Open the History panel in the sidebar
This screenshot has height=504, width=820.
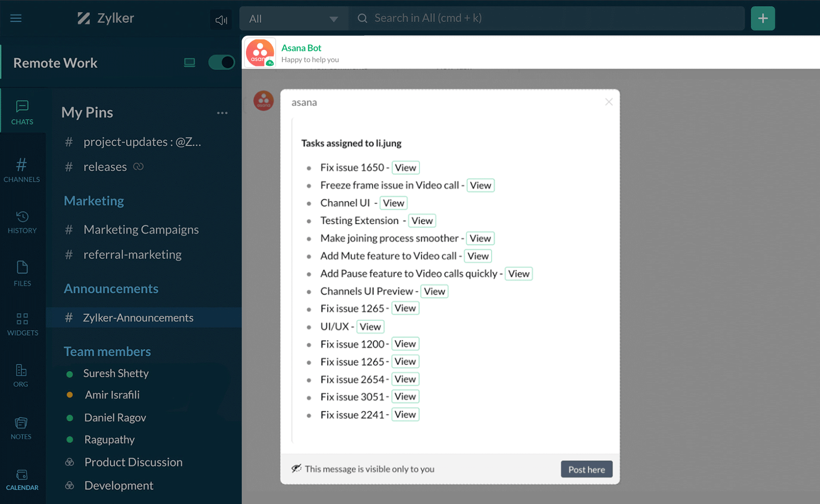click(x=22, y=221)
